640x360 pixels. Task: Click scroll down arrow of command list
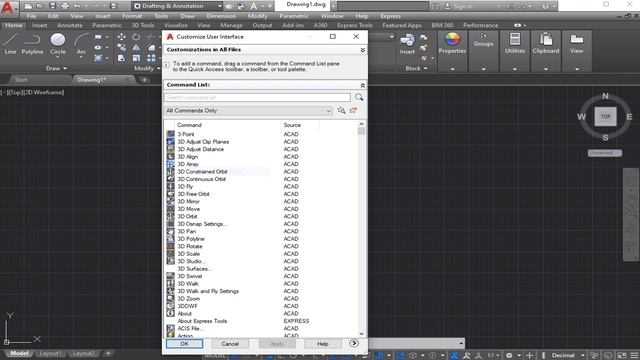pyautogui.click(x=361, y=334)
